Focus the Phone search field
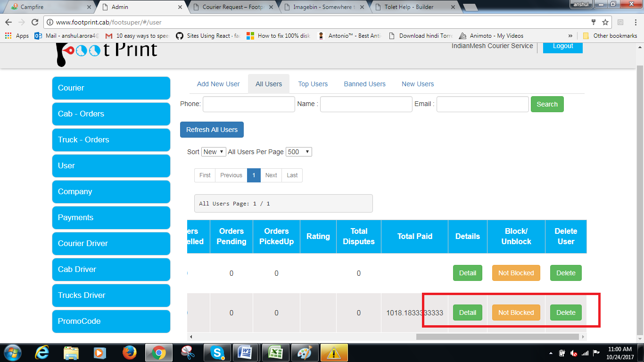Screen dimensions: 644x362 (x=249, y=104)
